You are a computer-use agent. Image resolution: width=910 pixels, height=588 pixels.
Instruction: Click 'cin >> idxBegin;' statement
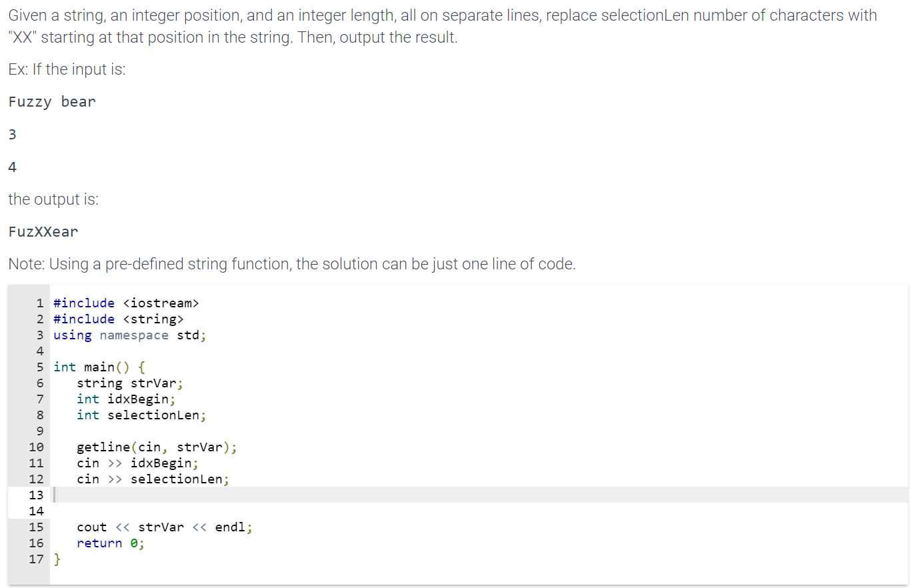tap(137, 463)
